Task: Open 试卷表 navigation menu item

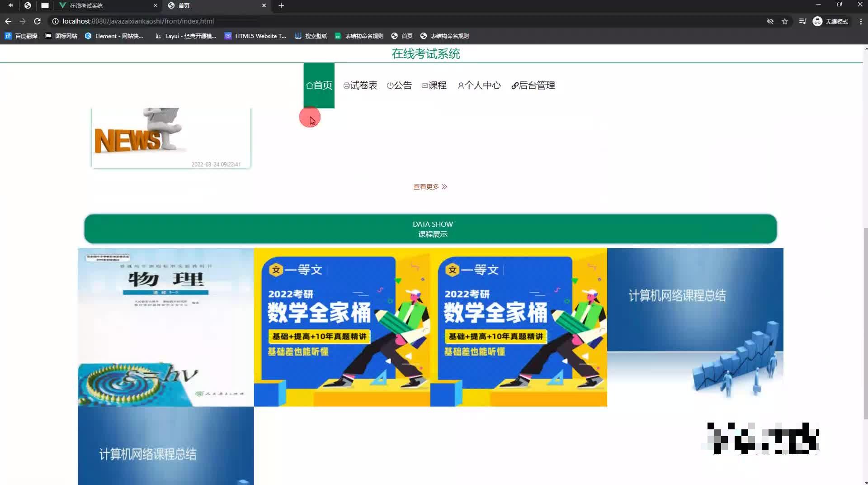Action: [360, 86]
